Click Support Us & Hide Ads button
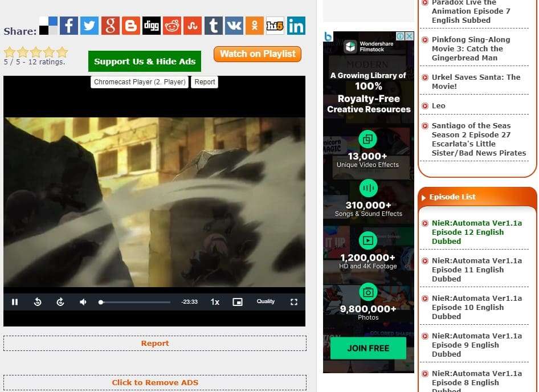 [x=145, y=61]
